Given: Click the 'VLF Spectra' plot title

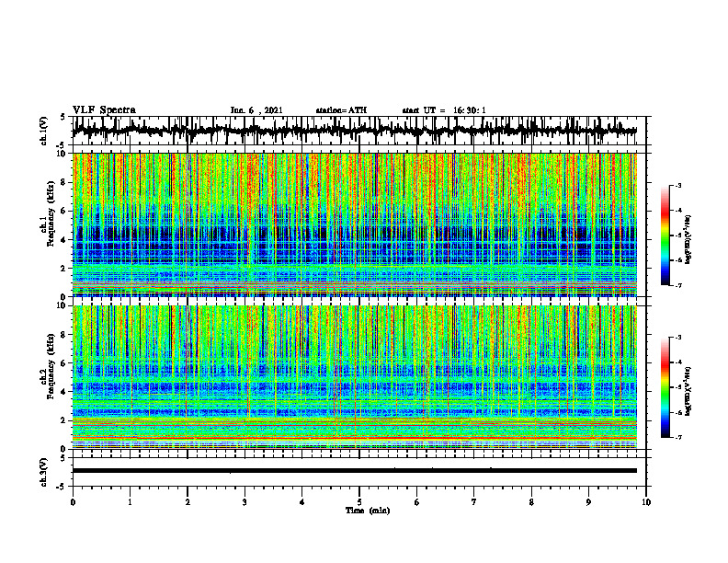Looking at the screenshot, I should coord(104,110).
